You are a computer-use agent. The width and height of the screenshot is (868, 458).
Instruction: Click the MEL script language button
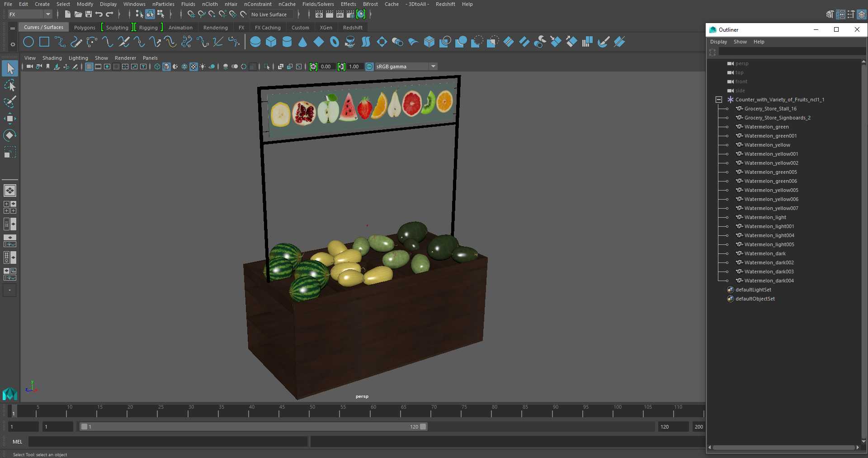click(x=17, y=442)
